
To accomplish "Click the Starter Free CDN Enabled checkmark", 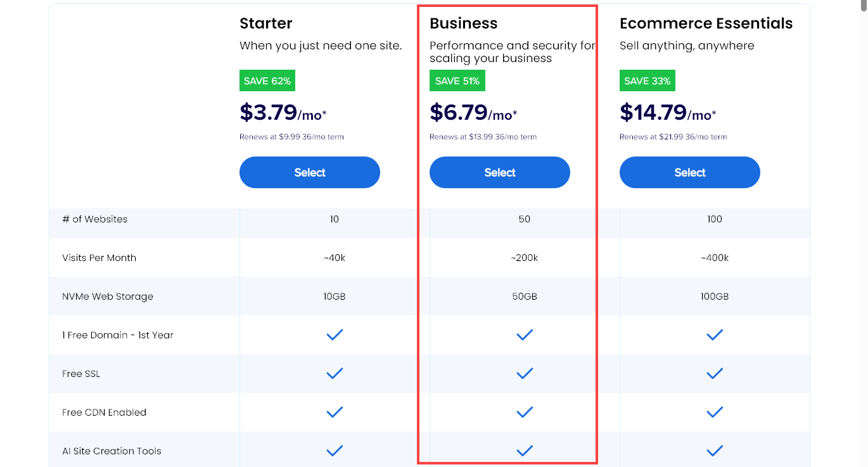I will pyautogui.click(x=335, y=412).
